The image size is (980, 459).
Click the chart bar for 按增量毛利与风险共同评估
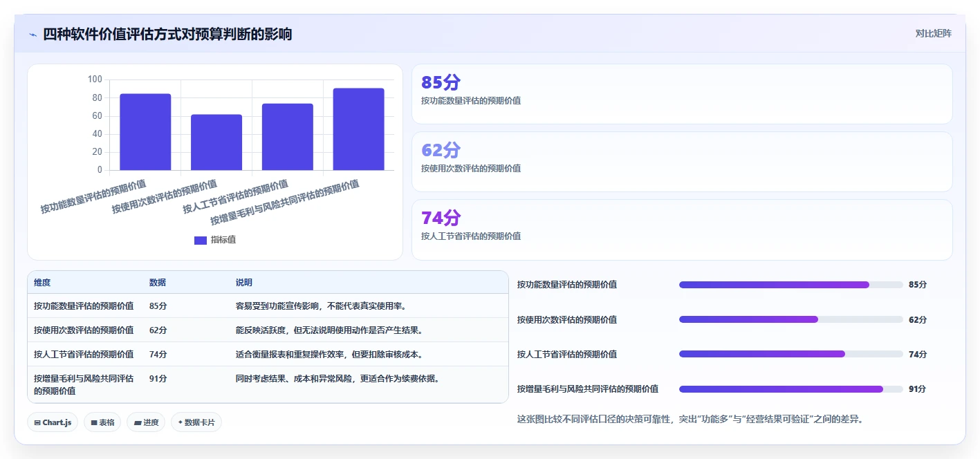click(x=358, y=129)
